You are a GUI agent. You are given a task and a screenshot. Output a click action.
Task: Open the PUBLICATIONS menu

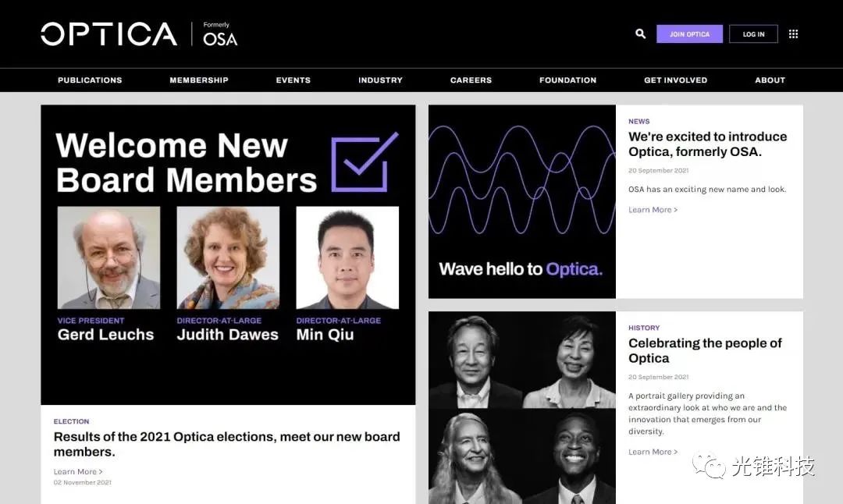90,80
